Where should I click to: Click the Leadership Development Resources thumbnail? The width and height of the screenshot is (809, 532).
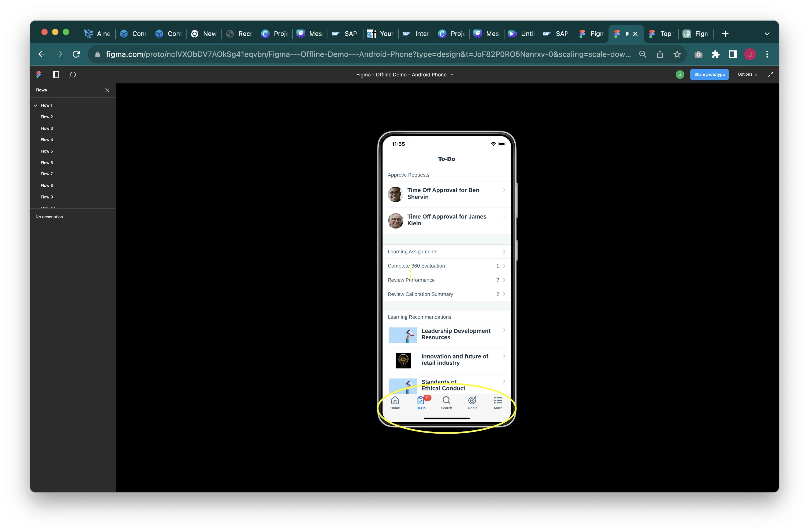(x=403, y=335)
